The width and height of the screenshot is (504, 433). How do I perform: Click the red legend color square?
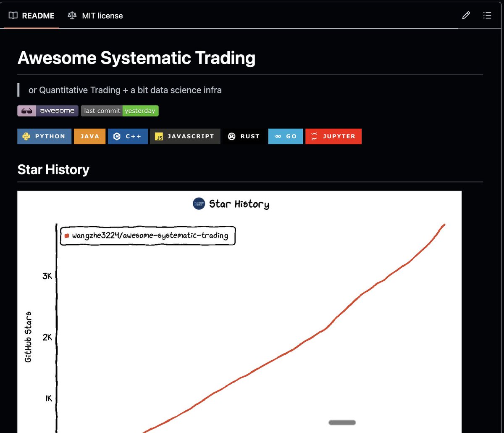(67, 236)
